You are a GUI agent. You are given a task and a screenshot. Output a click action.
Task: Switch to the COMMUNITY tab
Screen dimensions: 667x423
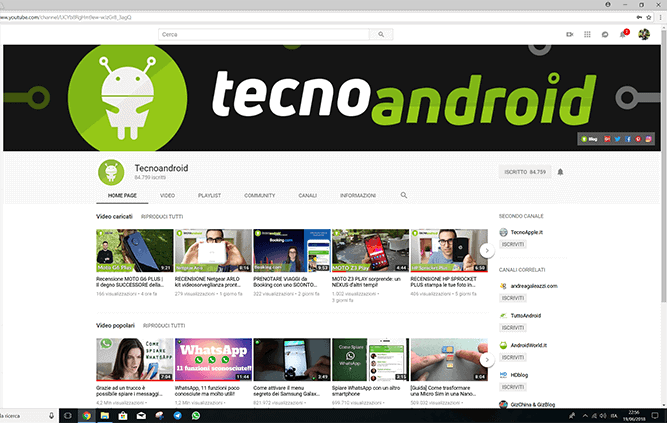click(259, 195)
